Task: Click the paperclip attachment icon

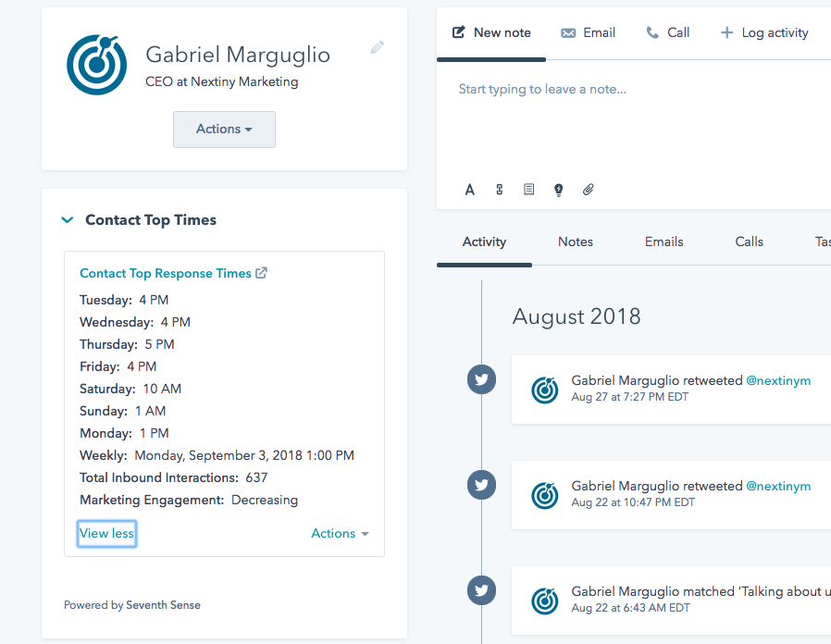Action: (589, 190)
